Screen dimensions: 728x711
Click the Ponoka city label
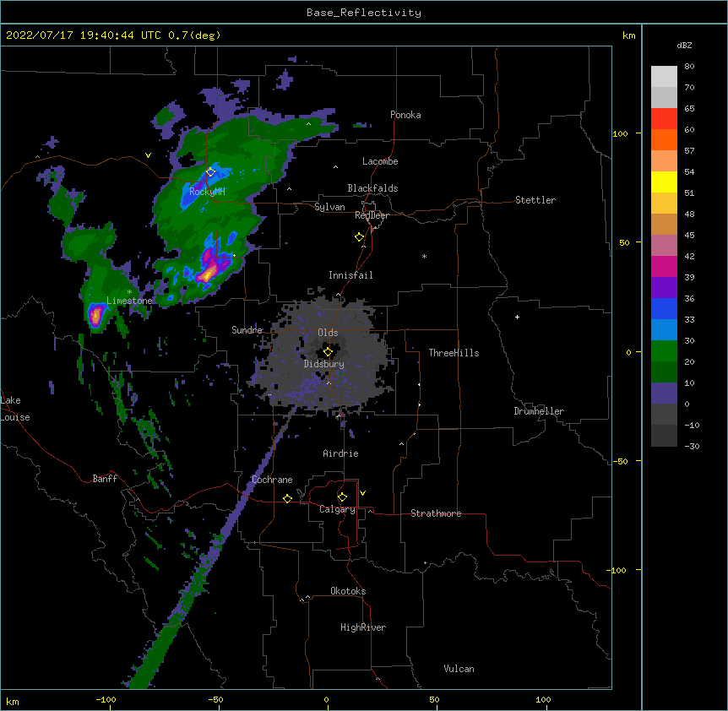[x=405, y=115]
